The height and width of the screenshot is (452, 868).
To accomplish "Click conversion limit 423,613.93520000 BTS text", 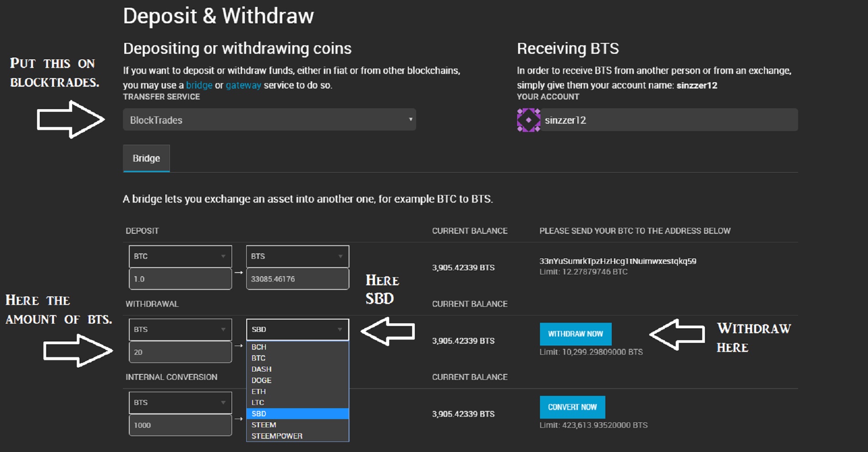I will [x=593, y=425].
